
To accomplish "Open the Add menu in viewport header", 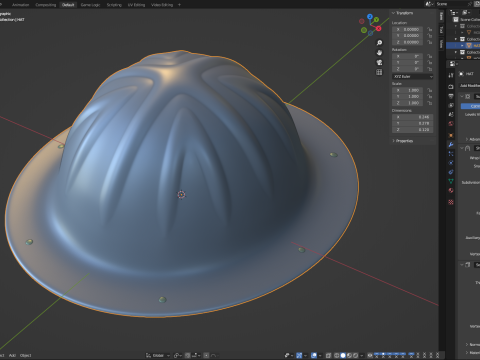I will click(x=12, y=355).
